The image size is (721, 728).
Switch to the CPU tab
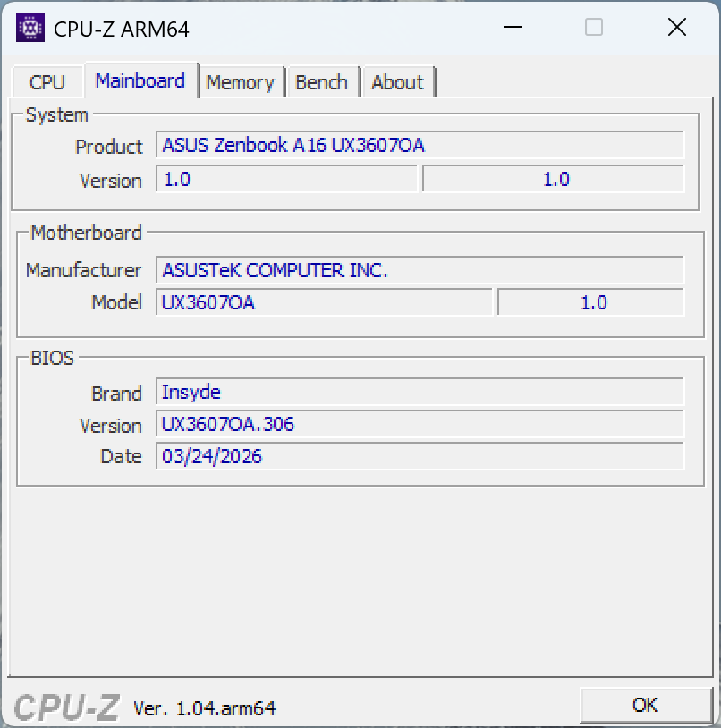coord(47,82)
